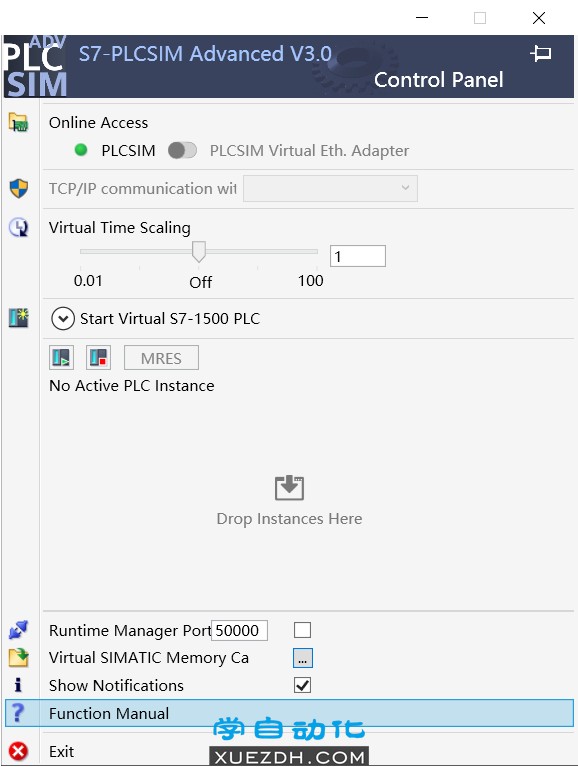578x767 pixels.
Task: Toggle PLCSIM Virtual Ethernet Adapter switch
Action: (182, 150)
